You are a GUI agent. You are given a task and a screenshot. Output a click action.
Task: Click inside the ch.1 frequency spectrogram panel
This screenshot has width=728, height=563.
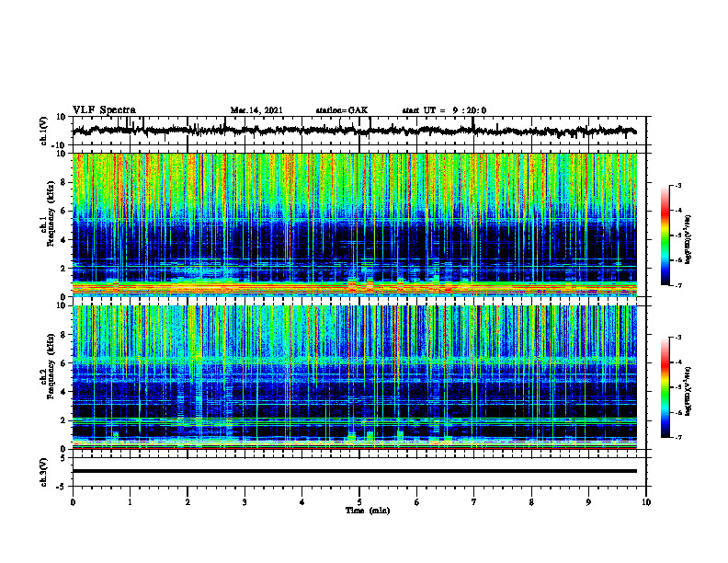[354, 224]
